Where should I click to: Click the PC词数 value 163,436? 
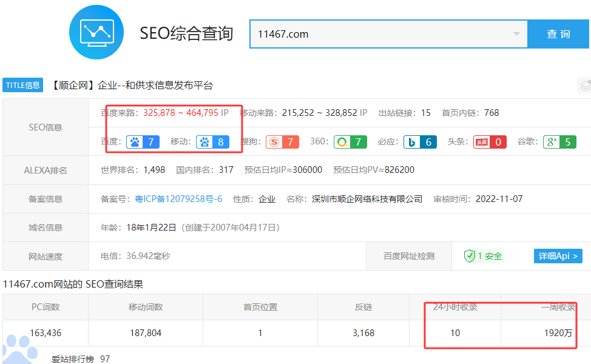46,333
